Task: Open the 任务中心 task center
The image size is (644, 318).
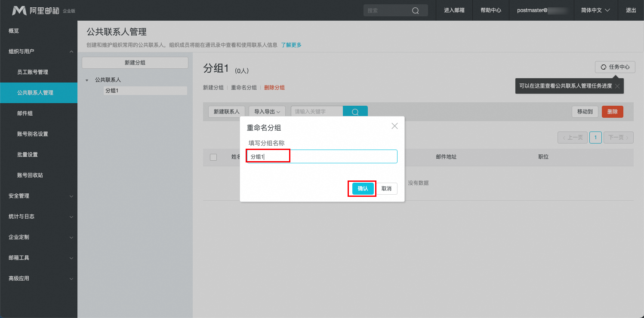Action: coord(615,67)
